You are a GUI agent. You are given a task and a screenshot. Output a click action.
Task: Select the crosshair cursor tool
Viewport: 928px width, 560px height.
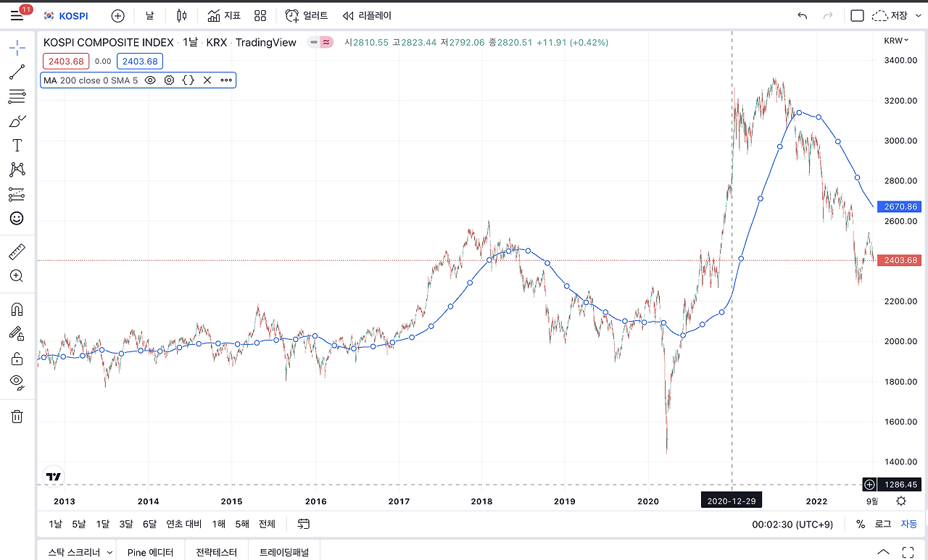point(17,48)
